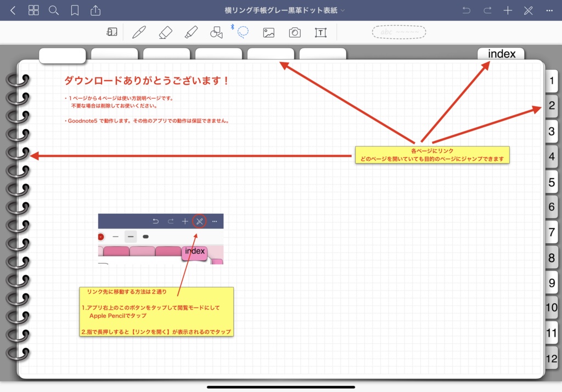Screen dimensions: 562x392
Task: Switch to the index tab
Action: [x=501, y=54]
